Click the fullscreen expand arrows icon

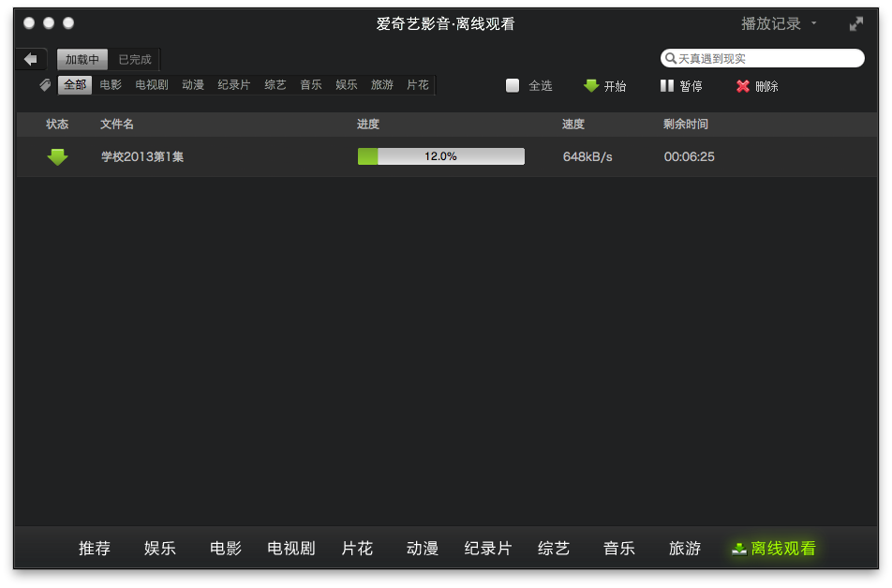[855, 24]
